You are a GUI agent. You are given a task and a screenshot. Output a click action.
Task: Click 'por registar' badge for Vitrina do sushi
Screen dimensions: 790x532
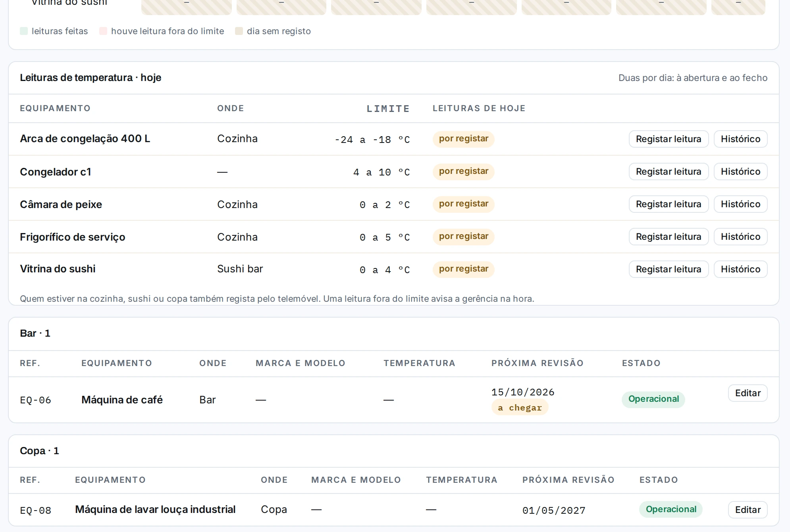tap(463, 269)
